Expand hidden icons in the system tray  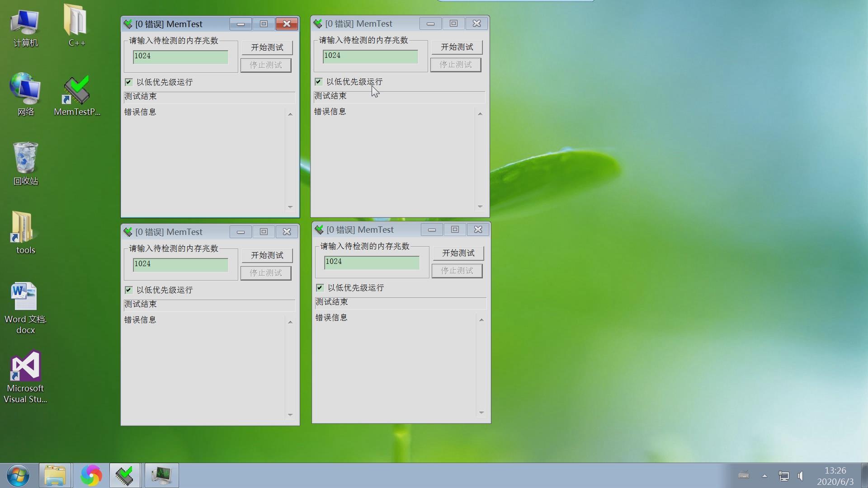pyautogui.click(x=764, y=476)
